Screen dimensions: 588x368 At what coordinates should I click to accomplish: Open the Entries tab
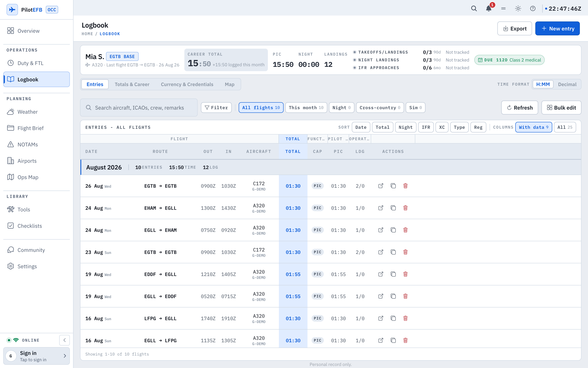[x=95, y=84]
